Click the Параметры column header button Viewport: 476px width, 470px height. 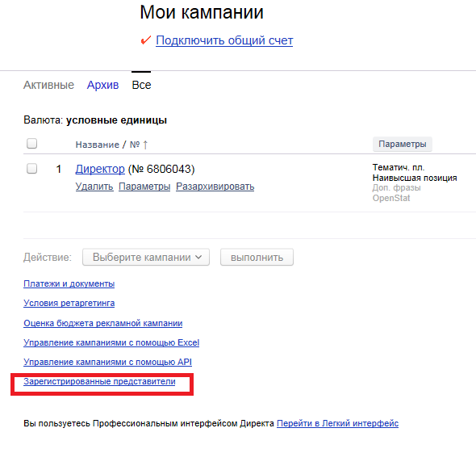click(403, 144)
